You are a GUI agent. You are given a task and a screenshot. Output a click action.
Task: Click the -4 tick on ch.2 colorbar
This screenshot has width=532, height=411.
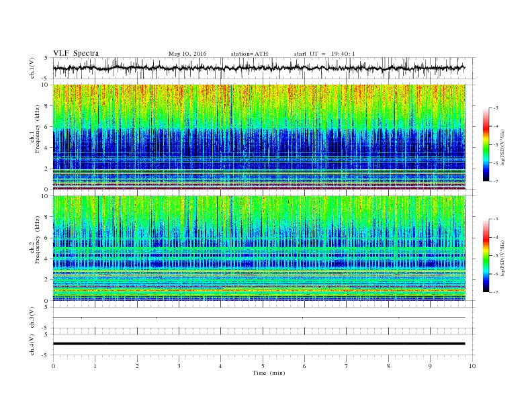[495, 237]
